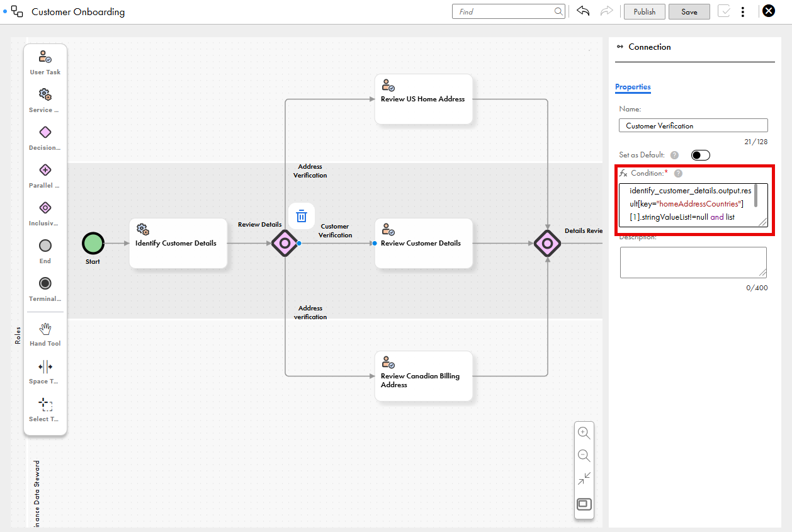Viewport: 792px width, 532px height.
Task: Activate the Hand Tool
Action: pos(45,329)
